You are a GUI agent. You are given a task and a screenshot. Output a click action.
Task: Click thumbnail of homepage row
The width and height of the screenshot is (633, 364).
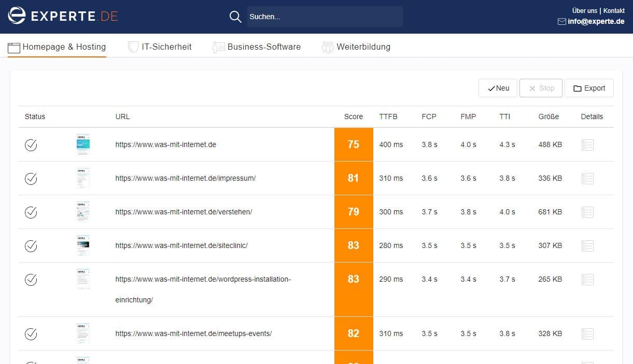[83, 144]
